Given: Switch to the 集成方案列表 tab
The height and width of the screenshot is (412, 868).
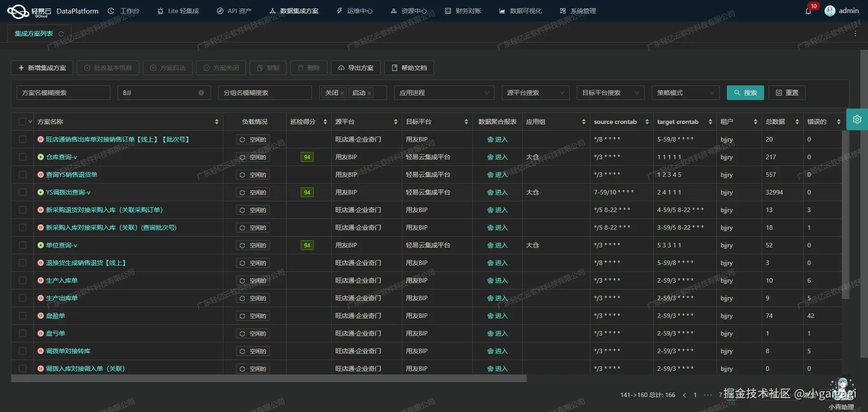Looking at the screenshot, I should tap(34, 33).
